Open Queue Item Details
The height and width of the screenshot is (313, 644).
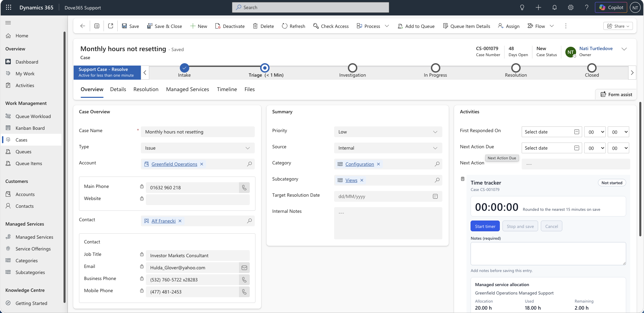pyautogui.click(x=467, y=26)
